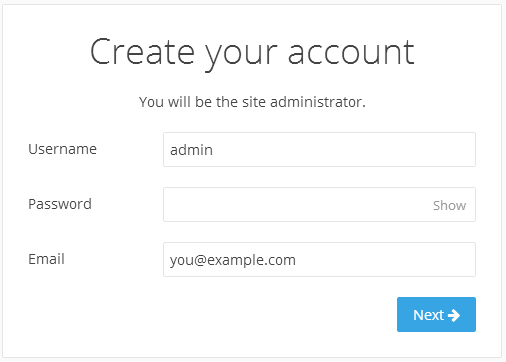Click the word 'administrator' in subtitle
The image size is (506, 362).
coord(318,102)
